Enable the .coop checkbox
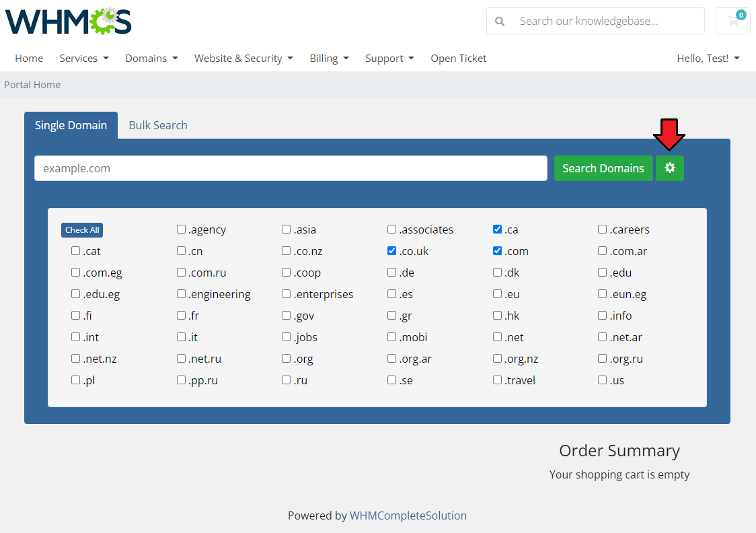This screenshot has height=533, width=756. tap(286, 273)
